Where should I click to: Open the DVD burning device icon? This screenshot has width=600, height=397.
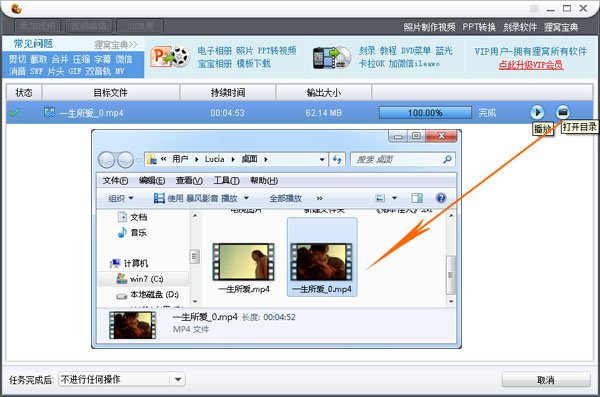(331, 58)
